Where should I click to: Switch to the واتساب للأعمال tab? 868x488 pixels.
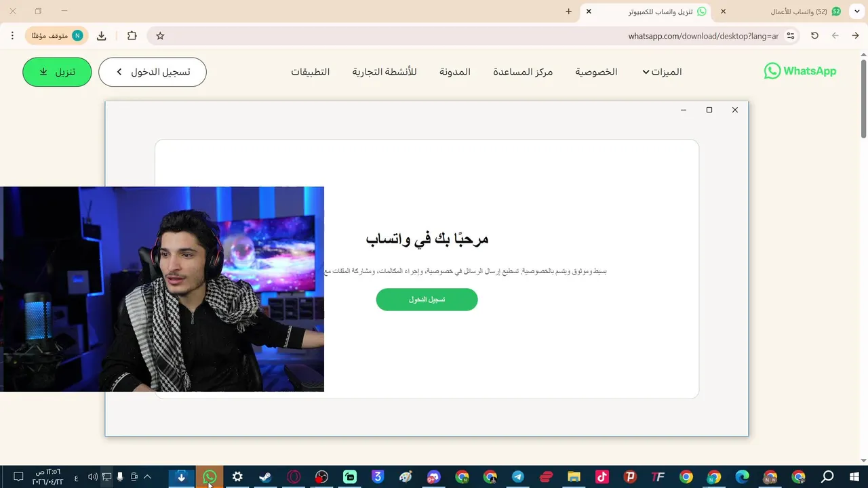point(781,12)
